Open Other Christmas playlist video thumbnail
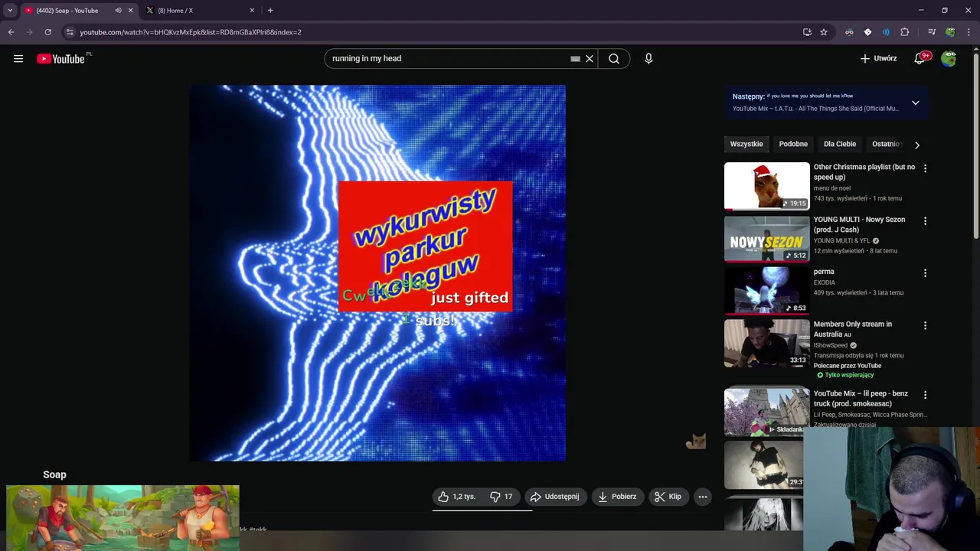980x551 pixels. pos(766,186)
